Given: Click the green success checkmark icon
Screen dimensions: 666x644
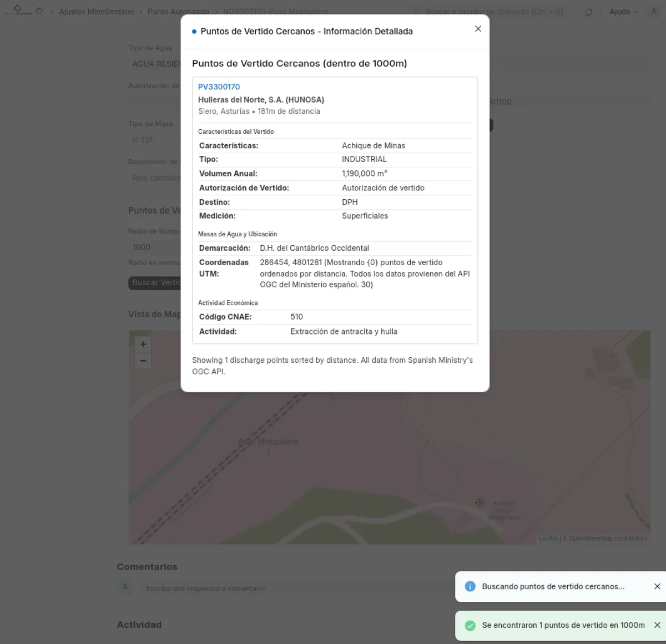Looking at the screenshot, I should [x=470, y=625].
